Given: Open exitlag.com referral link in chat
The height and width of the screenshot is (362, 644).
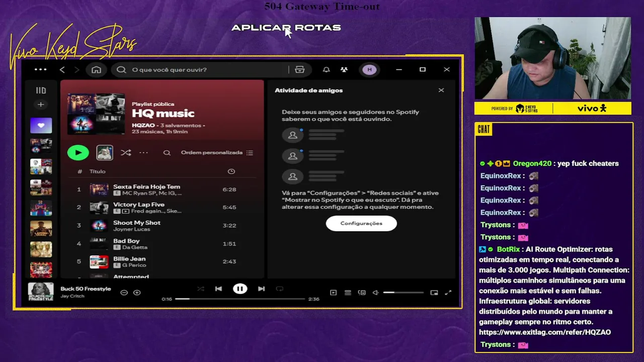Looking at the screenshot, I should [545, 332].
